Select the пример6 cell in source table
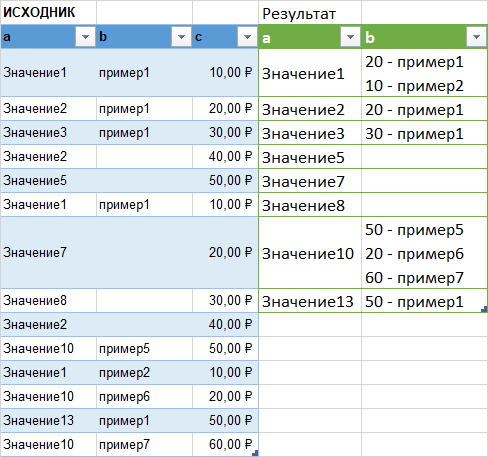This screenshot has width=488, height=457. (x=144, y=397)
